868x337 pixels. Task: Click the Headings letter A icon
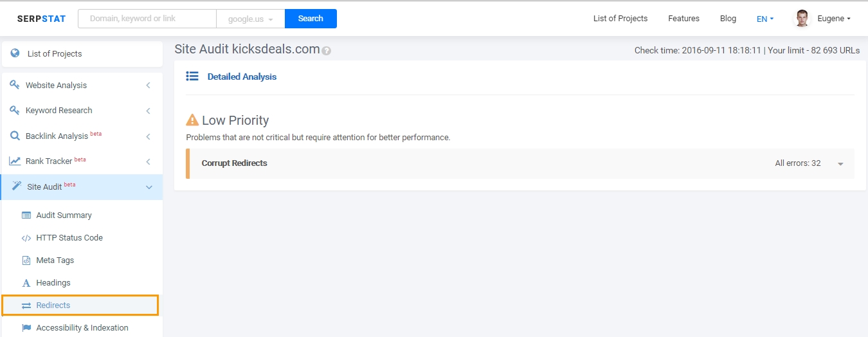coord(26,283)
